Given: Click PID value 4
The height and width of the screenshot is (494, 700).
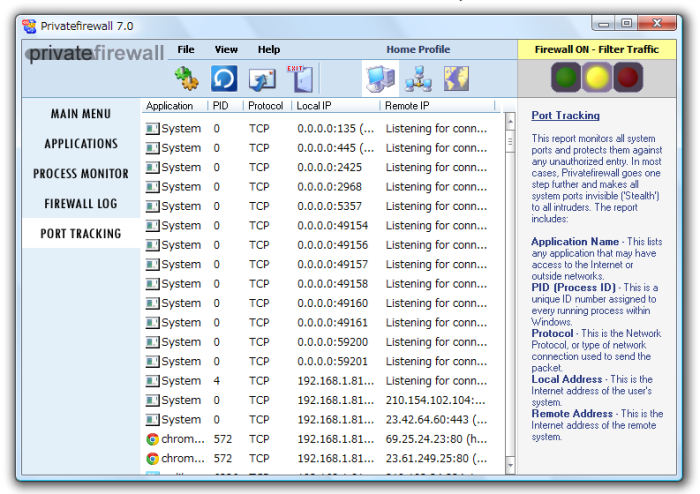Looking at the screenshot, I should [217, 381].
